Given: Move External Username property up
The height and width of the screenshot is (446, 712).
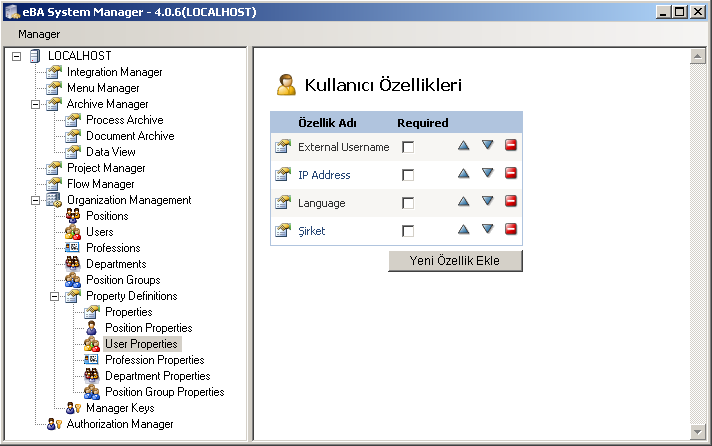Looking at the screenshot, I should 463,145.
